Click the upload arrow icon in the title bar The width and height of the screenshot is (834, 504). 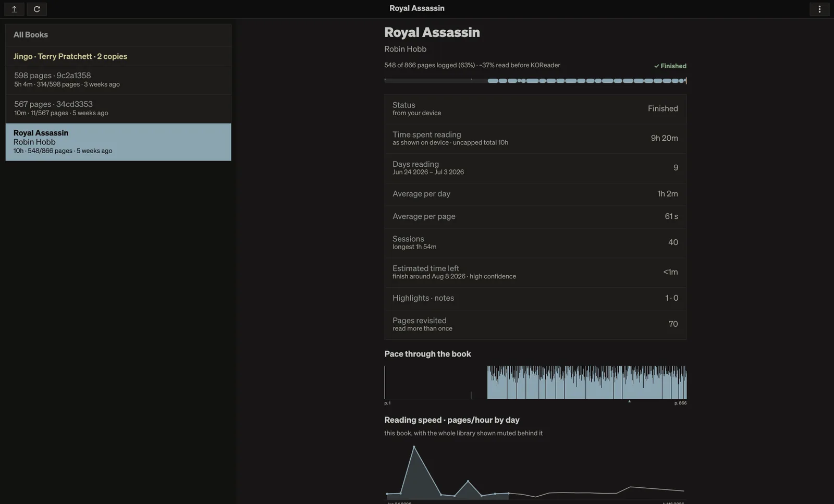pyautogui.click(x=14, y=9)
